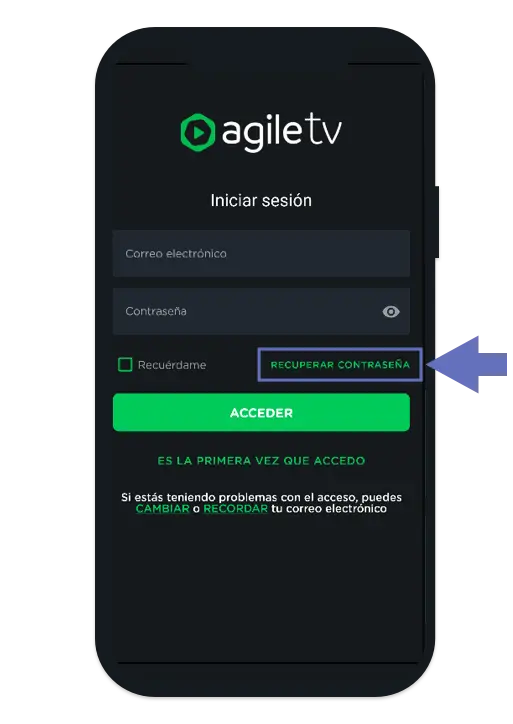Click the empty dark area below help text
This screenshot has height=724, width=513.
[261, 586]
